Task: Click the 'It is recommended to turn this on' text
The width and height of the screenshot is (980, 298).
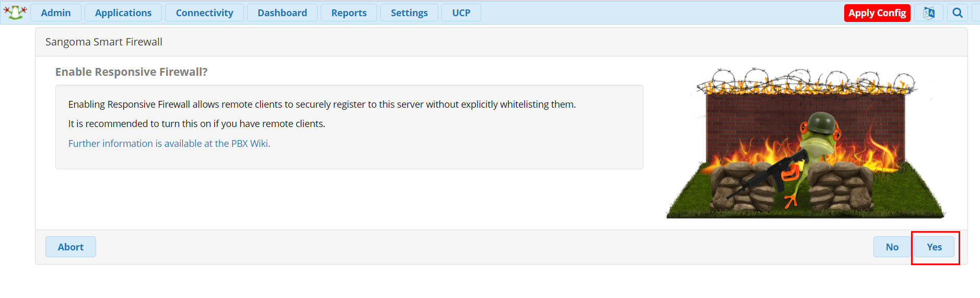Action: pyautogui.click(x=197, y=123)
